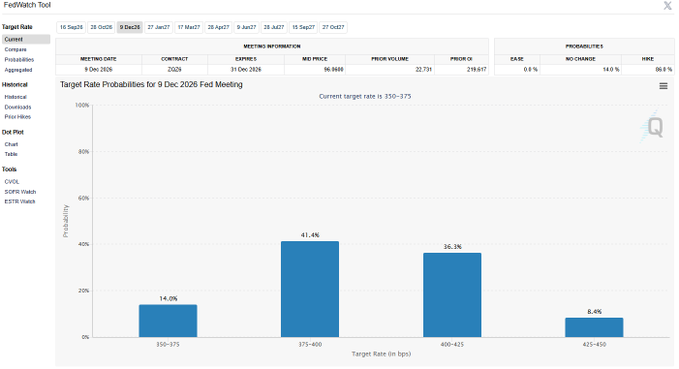
Task: Open Compare under Target Rate
Action: [16, 49]
